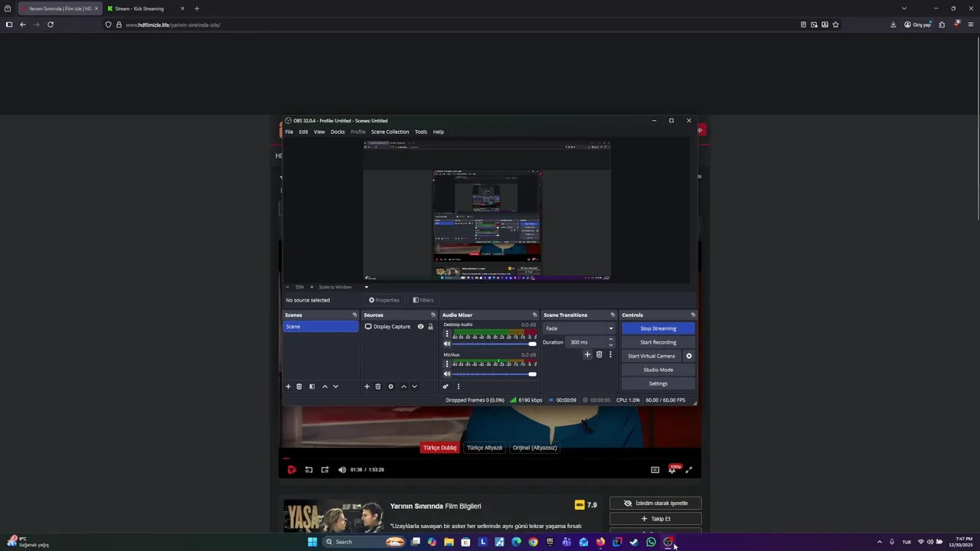The image size is (980, 551).
Task: Click the browser address bar
Action: 452,24
